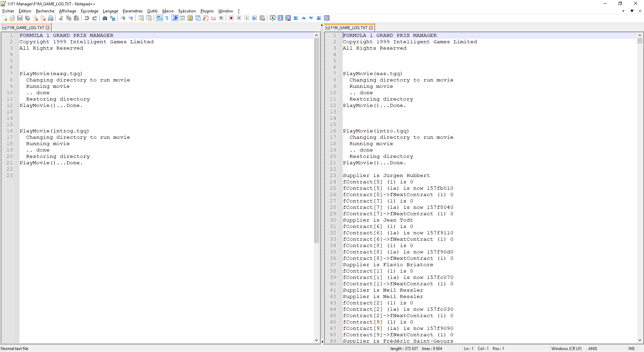This screenshot has height=352, width=644.
Task: Paste clipboard using the Paste toolbar icon
Action: (x=76, y=18)
